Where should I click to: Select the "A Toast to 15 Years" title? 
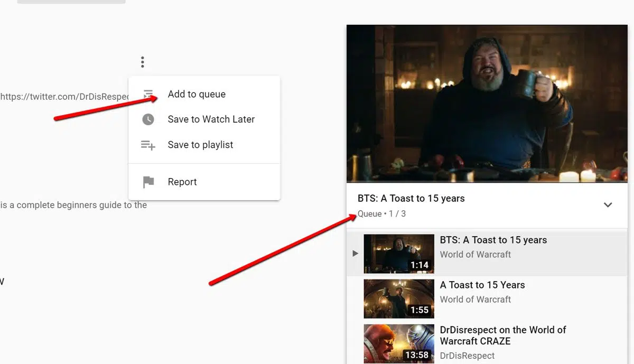pyautogui.click(x=482, y=285)
